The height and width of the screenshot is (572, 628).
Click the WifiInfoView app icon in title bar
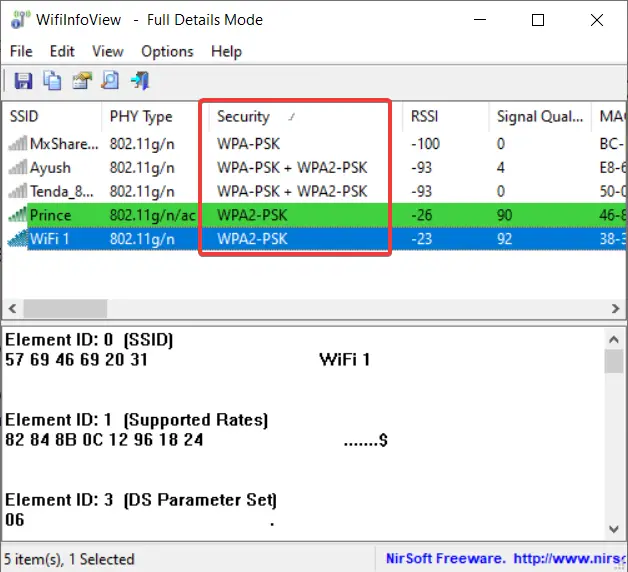(x=20, y=20)
